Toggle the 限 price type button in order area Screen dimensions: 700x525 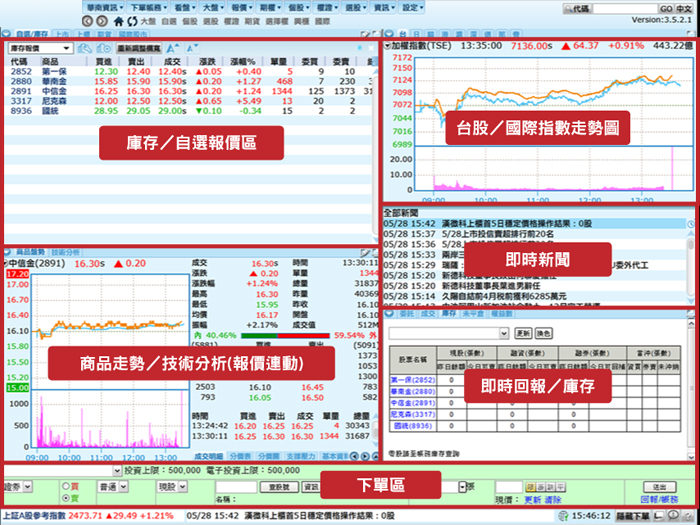click(x=531, y=487)
